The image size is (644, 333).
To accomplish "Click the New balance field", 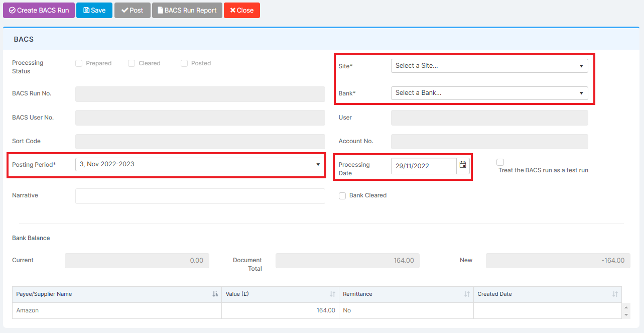I will [x=558, y=261].
